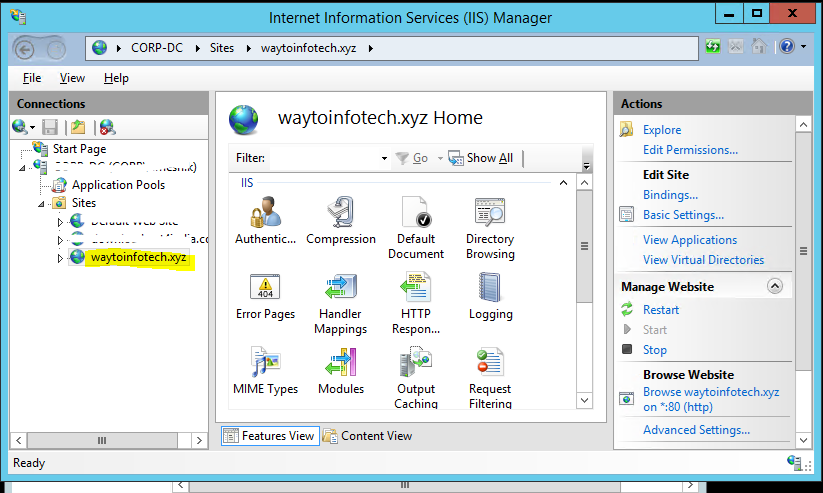Click the stop icon in address toolbar

[x=736, y=47]
